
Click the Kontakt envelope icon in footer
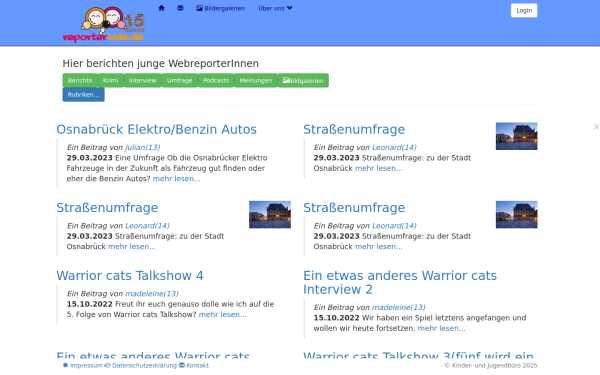[x=182, y=365]
